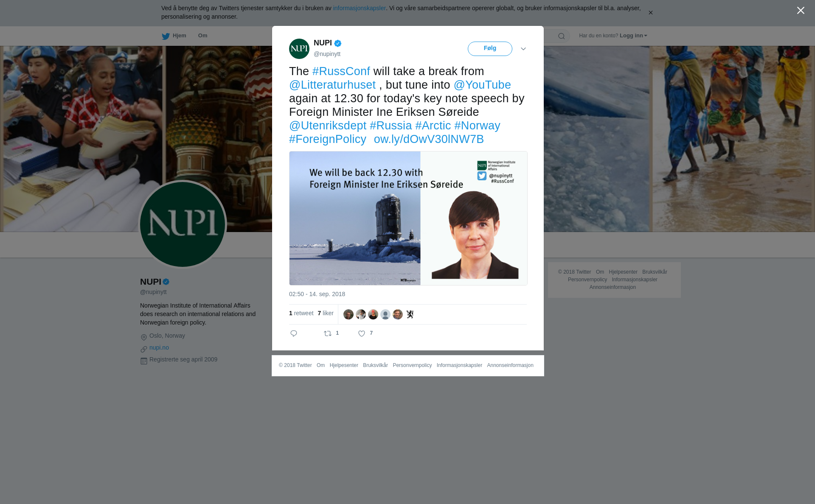The width and height of the screenshot is (815, 504).
Task: Click the Norwegian lion crest avatar
Action: 410,314
